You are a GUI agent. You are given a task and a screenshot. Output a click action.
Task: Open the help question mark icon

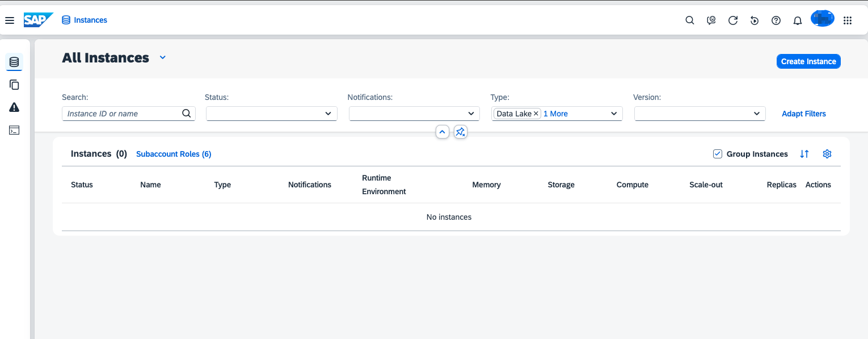776,20
